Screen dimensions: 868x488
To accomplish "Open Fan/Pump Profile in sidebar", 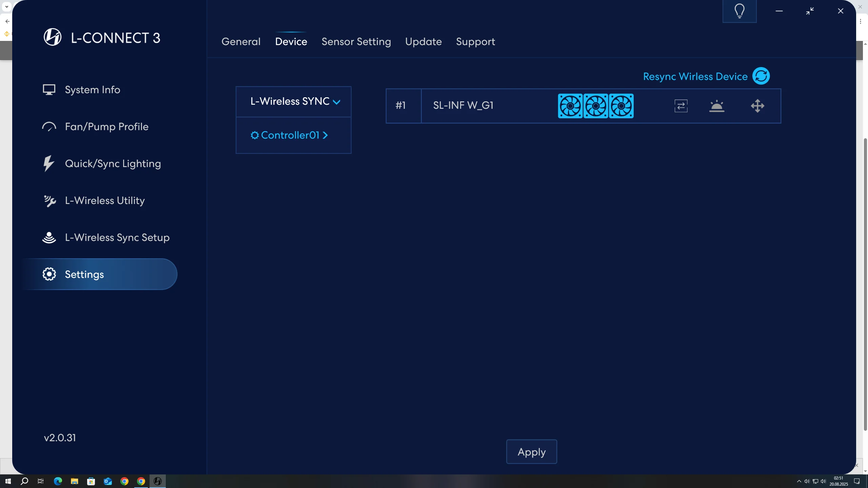I will (x=106, y=126).
